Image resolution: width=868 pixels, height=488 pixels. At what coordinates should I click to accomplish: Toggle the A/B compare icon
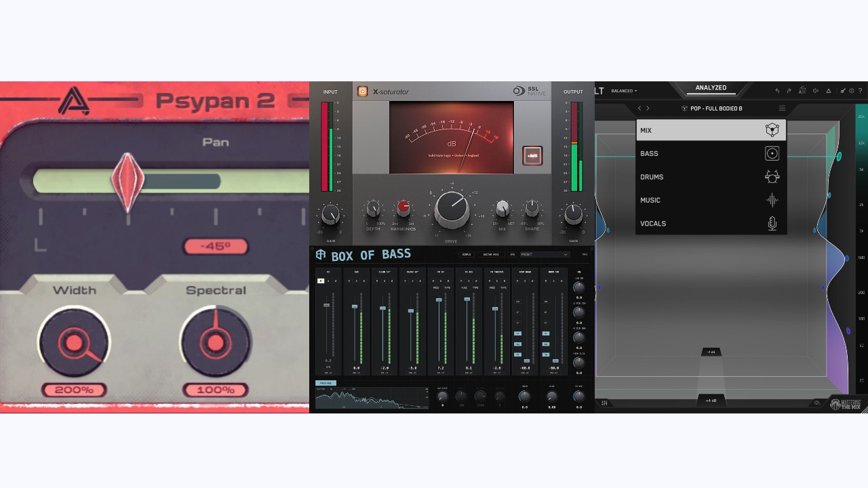(x=802, y=90)
